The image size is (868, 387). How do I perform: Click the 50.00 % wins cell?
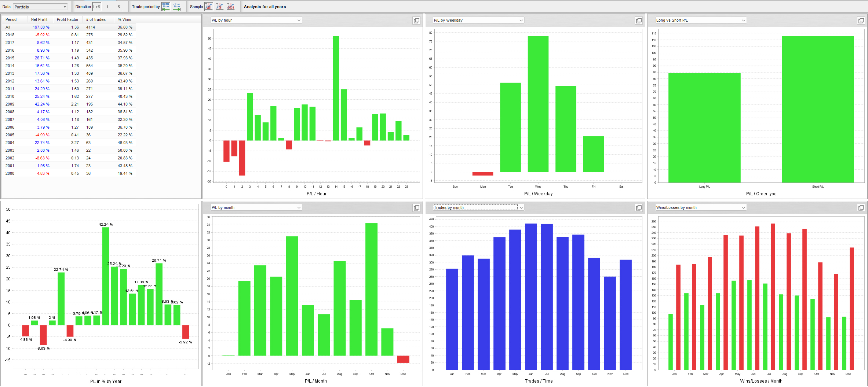click(125, 150)
